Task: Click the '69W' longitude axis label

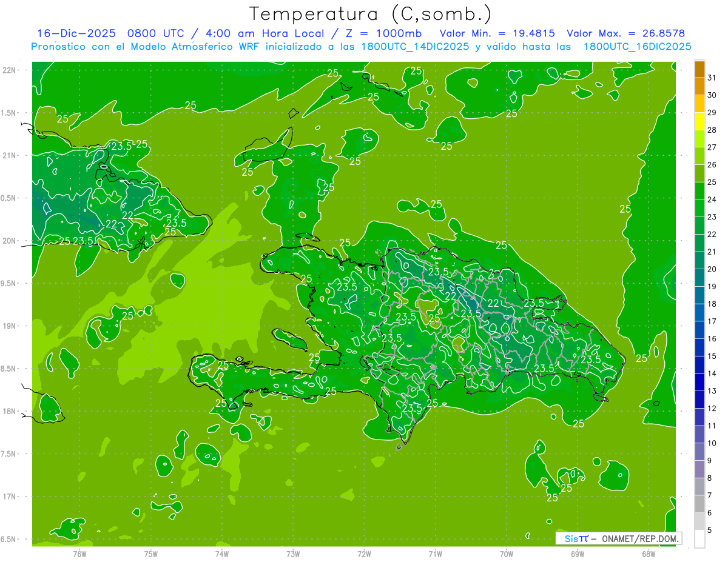Action: 578,554
